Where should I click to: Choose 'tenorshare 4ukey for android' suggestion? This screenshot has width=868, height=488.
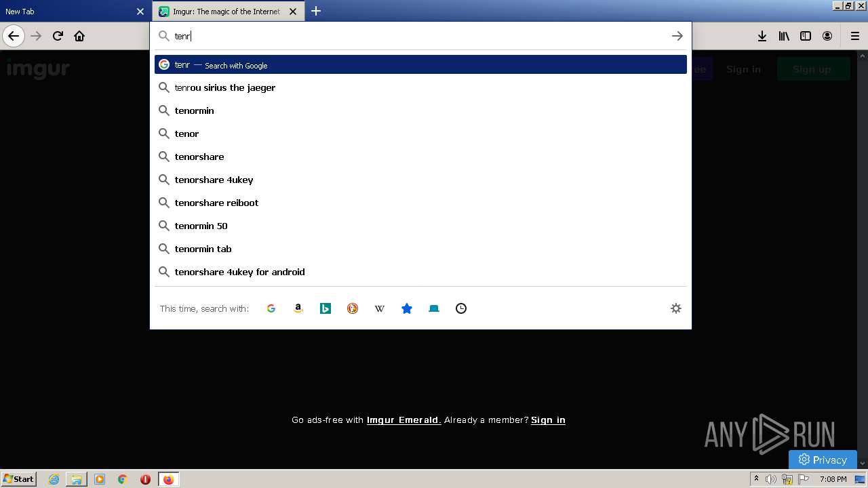pos(420,272)
